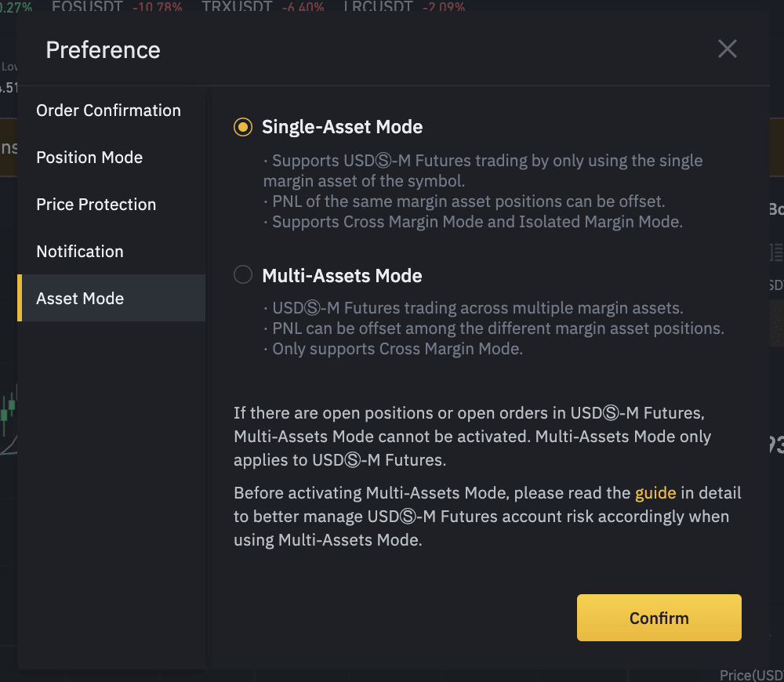Close the Preference dialog with the X

727,49
